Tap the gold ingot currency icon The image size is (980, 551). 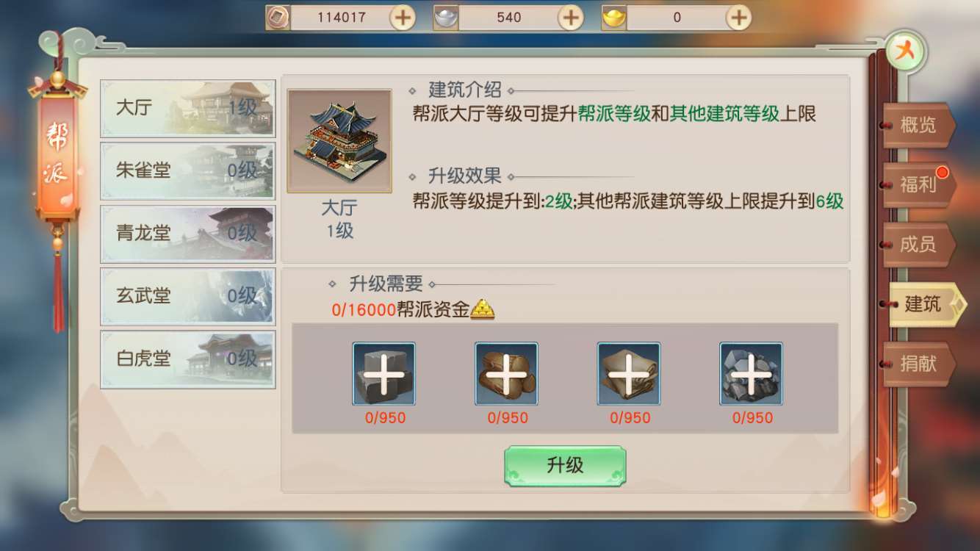click(613, 17)
